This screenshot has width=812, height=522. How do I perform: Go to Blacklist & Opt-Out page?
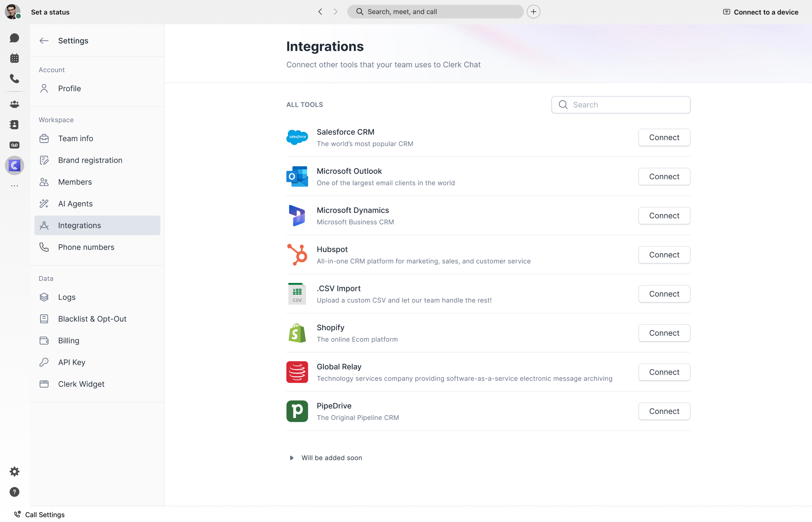click(92, 319)
